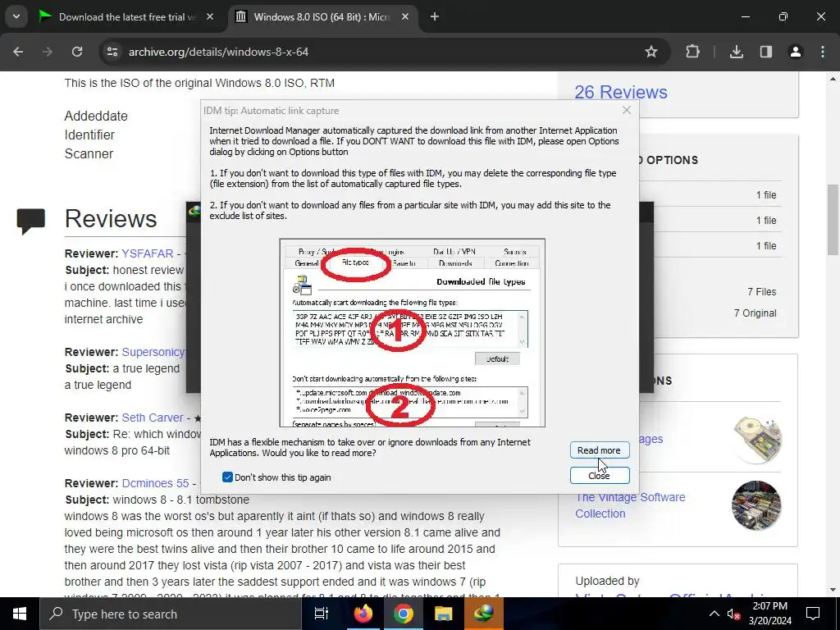840x630 pixels.
Task: Open File Explorer from the taskbar
Action: point(443,614)
